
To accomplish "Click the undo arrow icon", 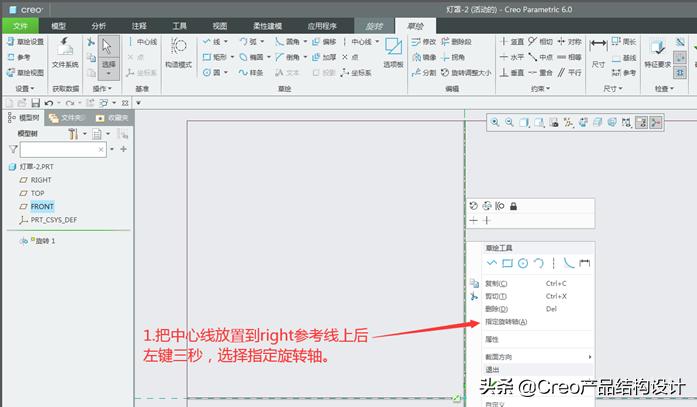I will click(49, 103).
